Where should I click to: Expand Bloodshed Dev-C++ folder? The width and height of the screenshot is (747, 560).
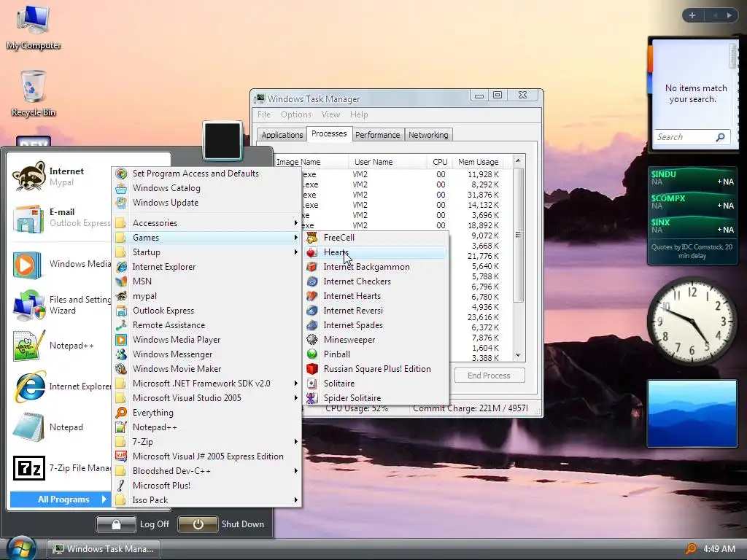[x=206, y=471]
